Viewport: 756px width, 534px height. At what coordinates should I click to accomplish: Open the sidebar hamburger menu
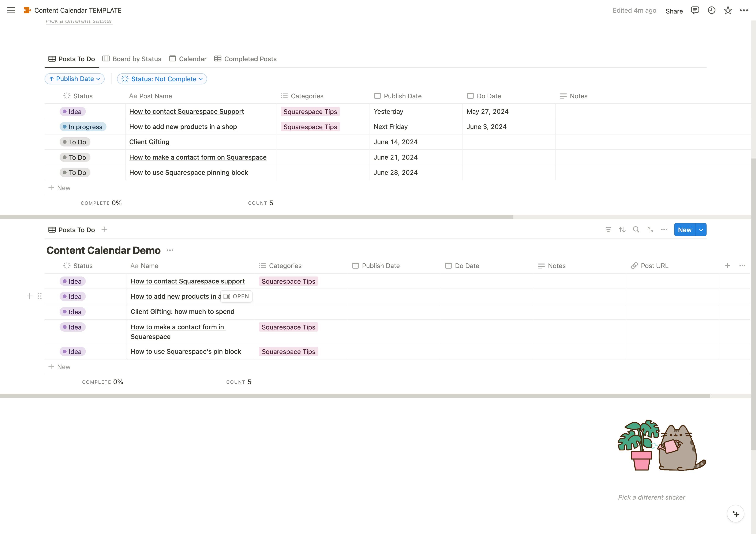11,10
